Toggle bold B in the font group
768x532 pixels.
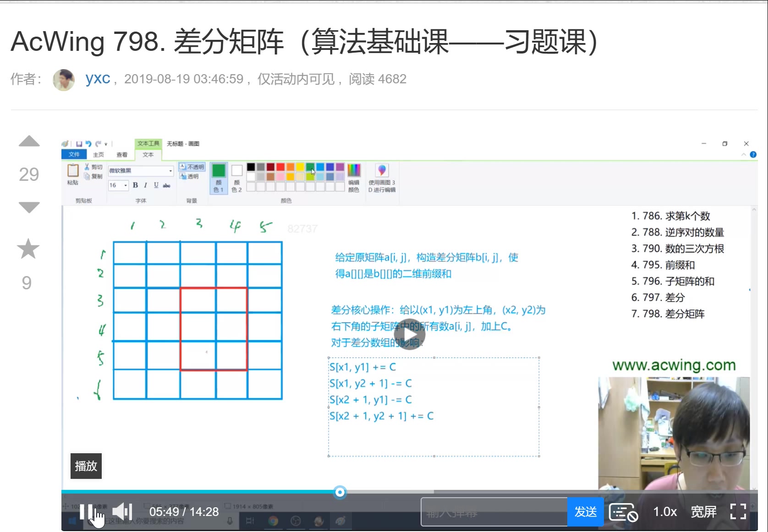135,185
